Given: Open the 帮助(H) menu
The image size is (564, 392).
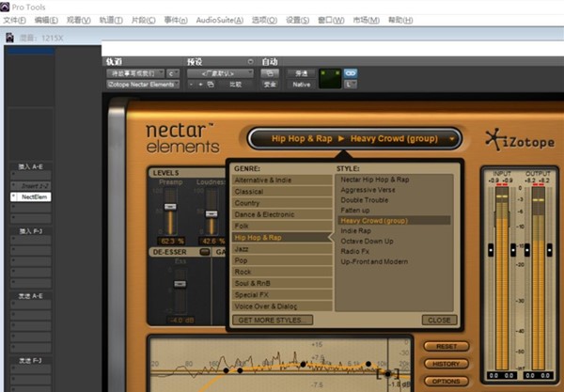Looking at the screenshot, I should point(400,20).
